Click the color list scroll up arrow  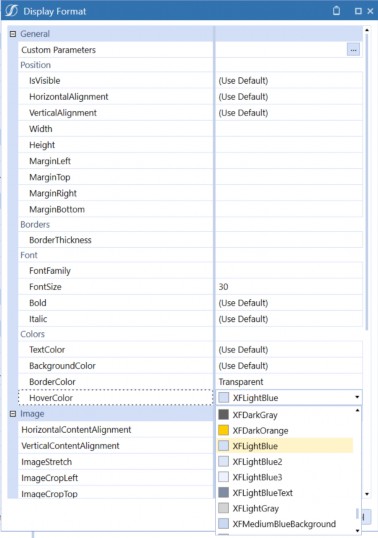tap(357, 410)
